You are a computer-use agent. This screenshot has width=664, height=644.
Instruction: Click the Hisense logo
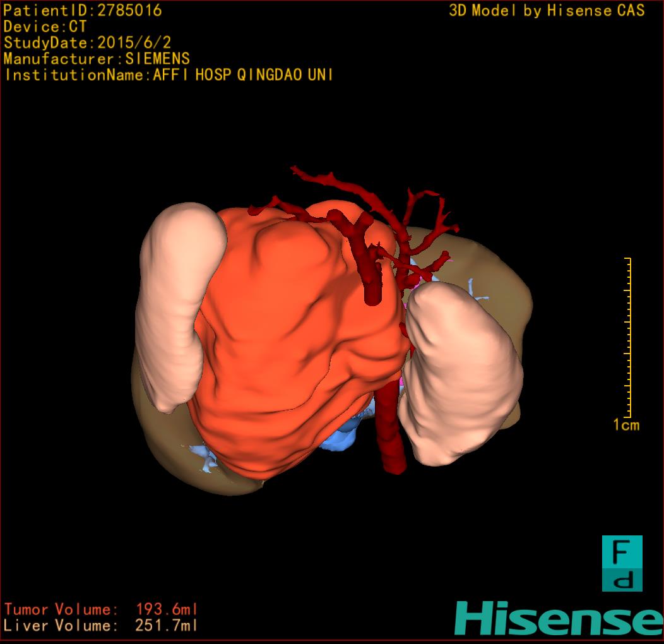[x=559, y=619]
